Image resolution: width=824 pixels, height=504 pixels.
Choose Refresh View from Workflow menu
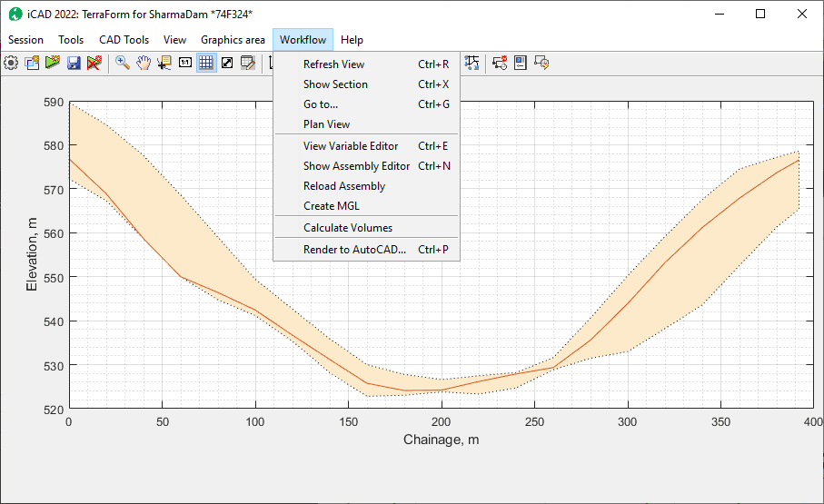(x=366, y=64)
